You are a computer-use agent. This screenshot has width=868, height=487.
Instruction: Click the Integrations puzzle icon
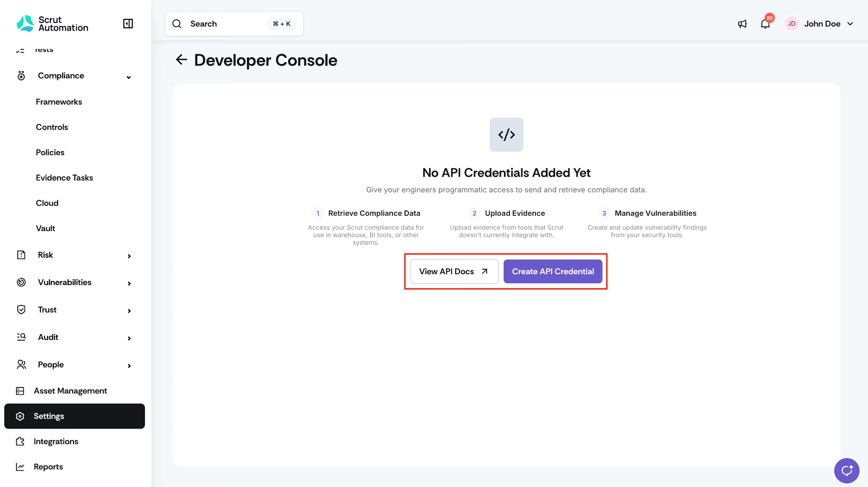[x=20, y=442]
